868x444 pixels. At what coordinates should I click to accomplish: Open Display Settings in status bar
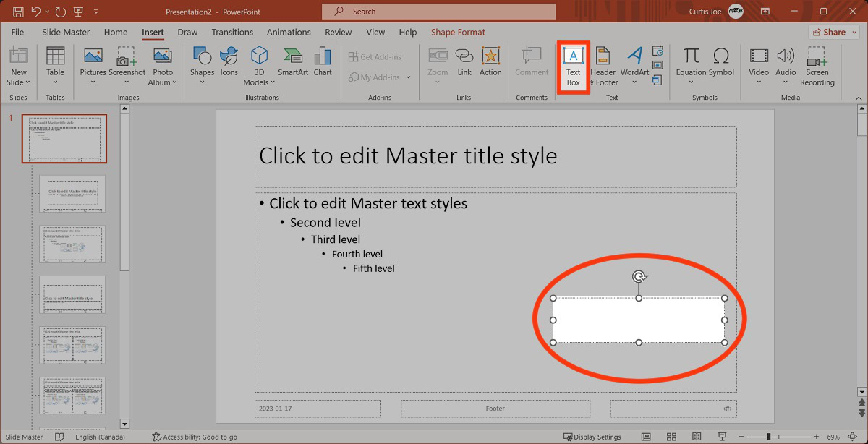pos(592,437)
